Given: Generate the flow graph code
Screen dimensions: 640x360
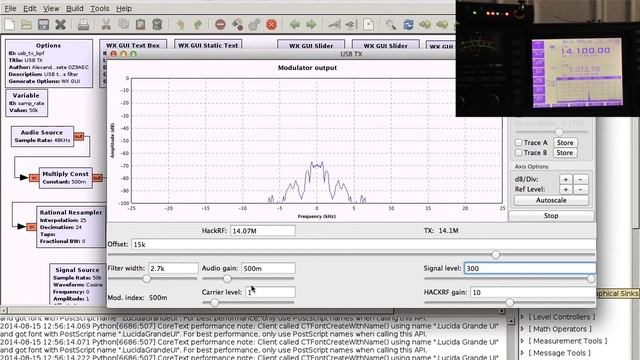Looking at the screenshot, I should [x=237, y=24].
